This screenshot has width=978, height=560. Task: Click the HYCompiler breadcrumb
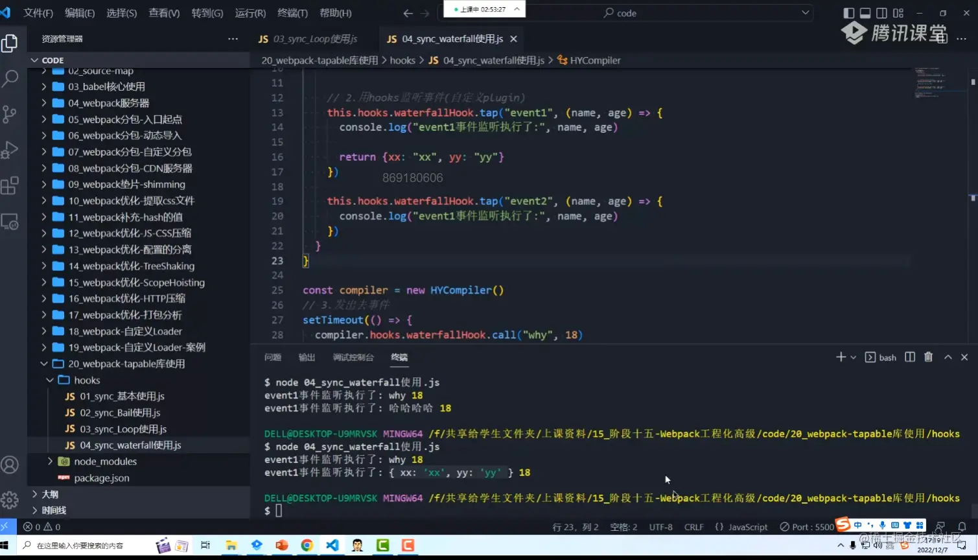point(588,60)
